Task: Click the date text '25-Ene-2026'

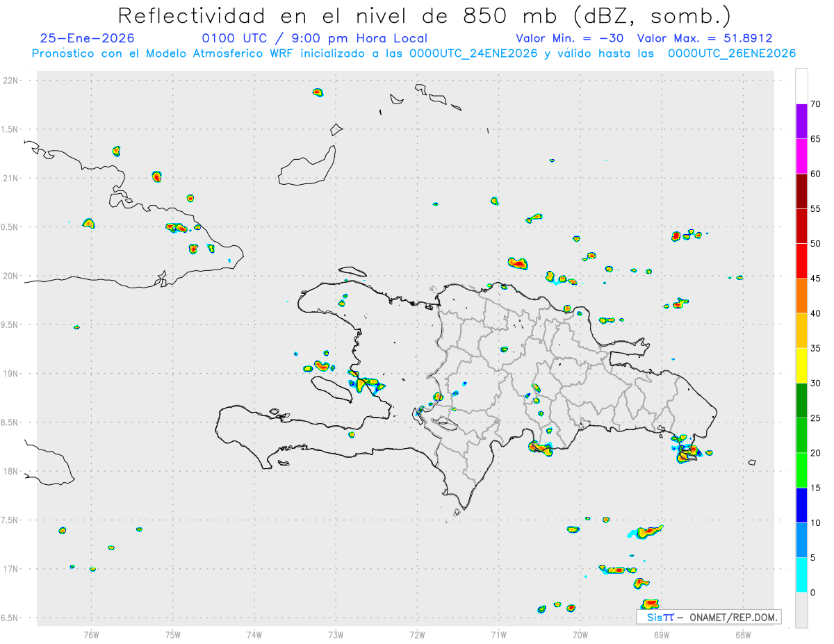Action: [87, 38]
